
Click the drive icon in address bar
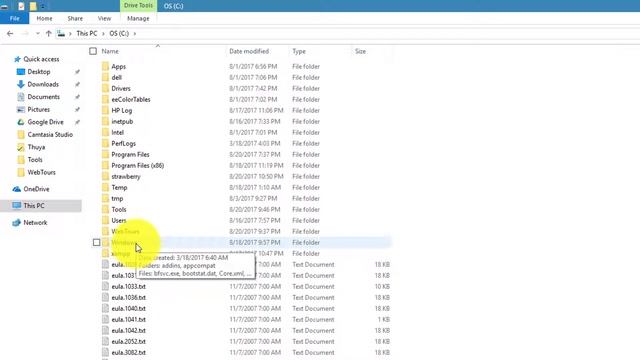61,33
